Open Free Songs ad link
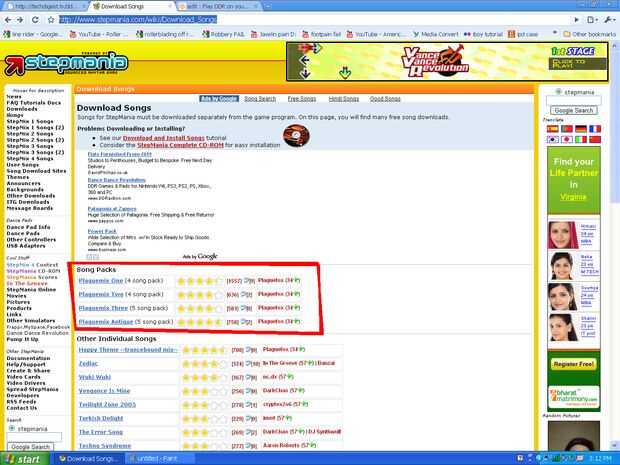Screen dimensions: 620x465 (302, 99)
